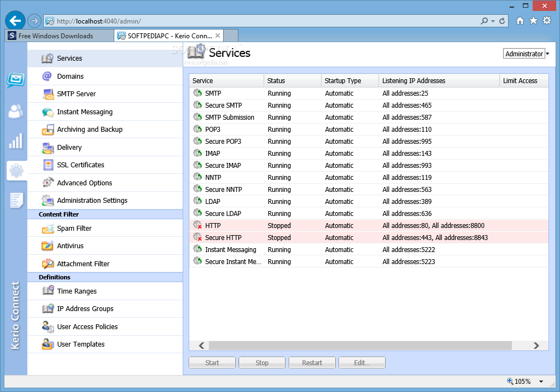The image size is (560, 392).
Task: Click the Attachment Filter icon
Action: [x=48, y=264]
